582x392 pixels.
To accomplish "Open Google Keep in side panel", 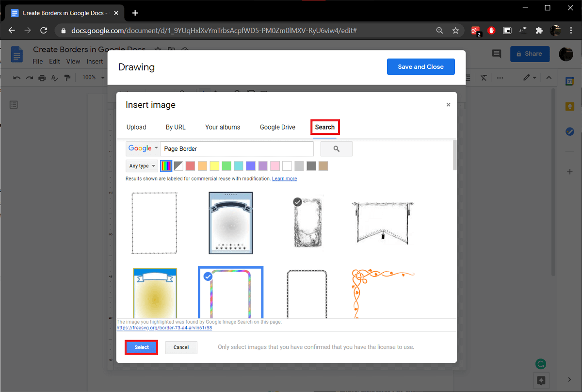I will point(570,107).
